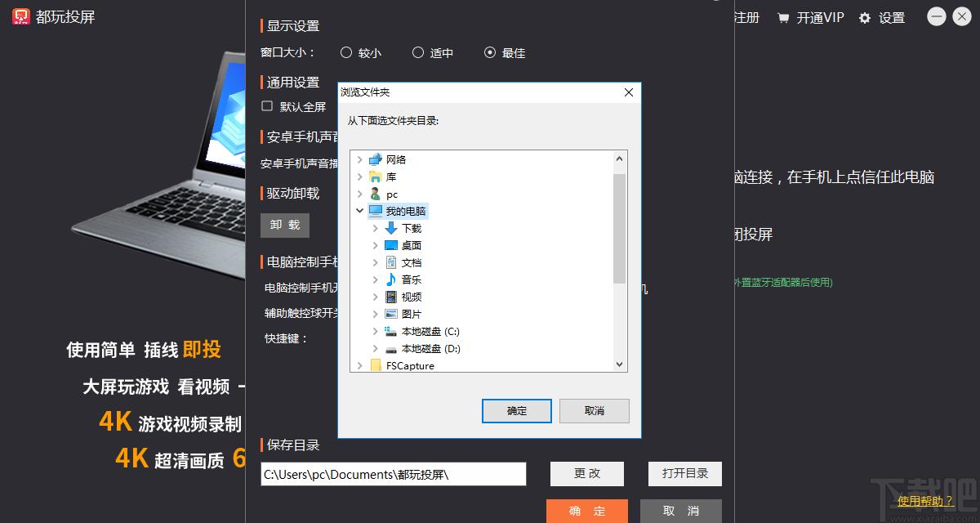Expand the 音乐 folder node
This screenshot has height=523, width=980.
376,279
